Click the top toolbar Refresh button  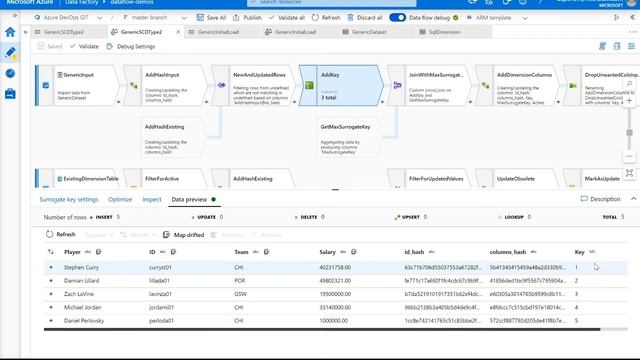click(326, 18)
